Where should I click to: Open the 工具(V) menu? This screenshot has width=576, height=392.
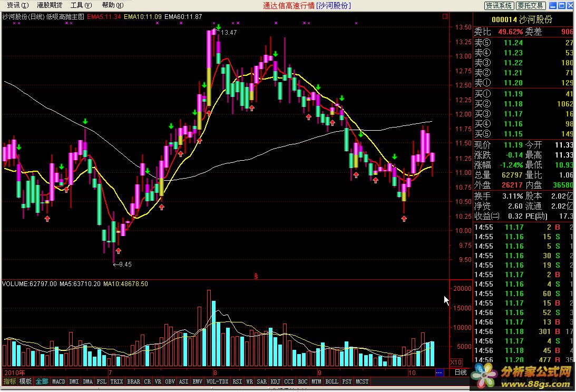[81, 5]
